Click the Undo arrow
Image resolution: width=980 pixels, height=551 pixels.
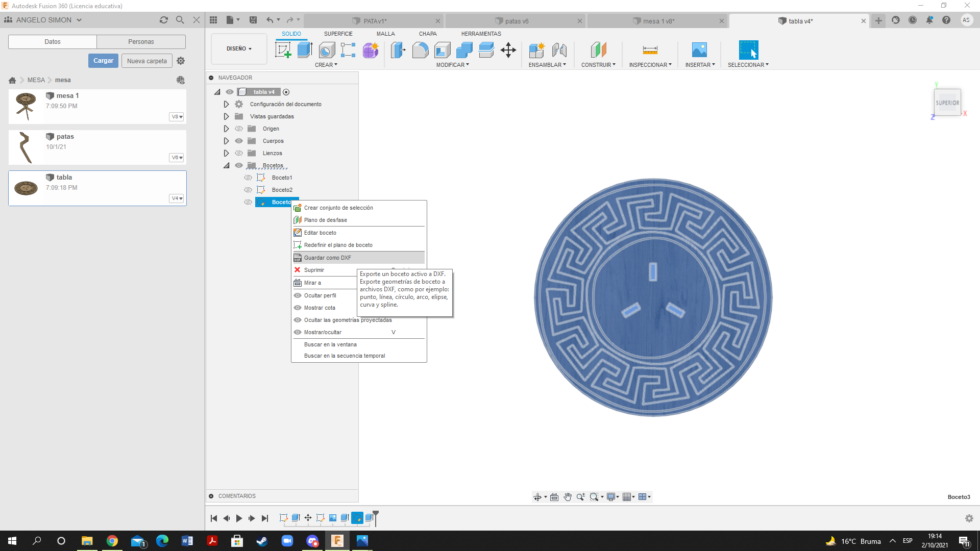point(269,20)
